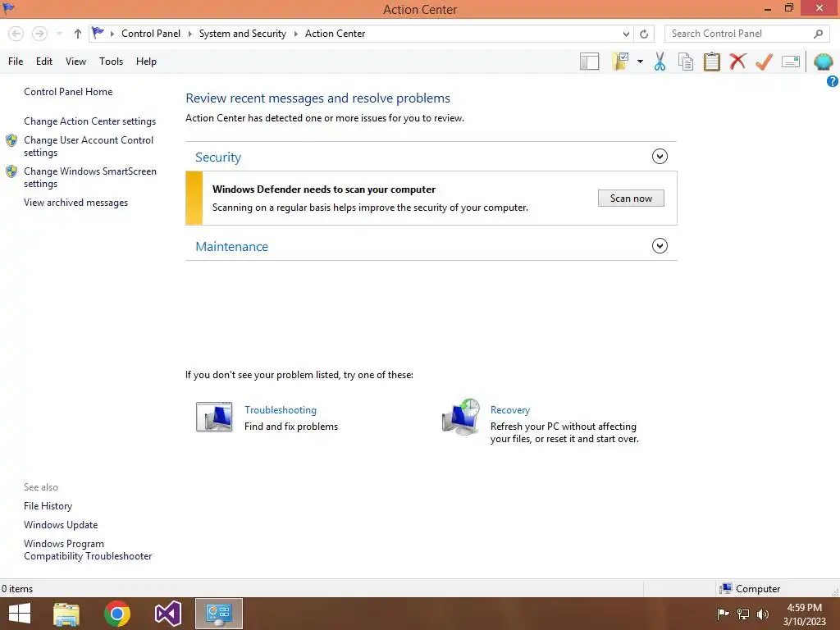840x630 pixels.
Task: Open address bar history dropdown
Action: click(x=626, y=34)
